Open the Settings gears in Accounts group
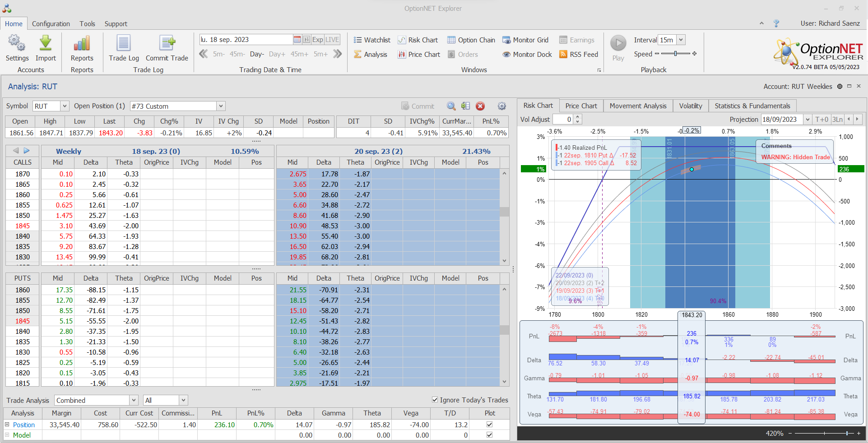868x443 pixels. coord(17,43)
